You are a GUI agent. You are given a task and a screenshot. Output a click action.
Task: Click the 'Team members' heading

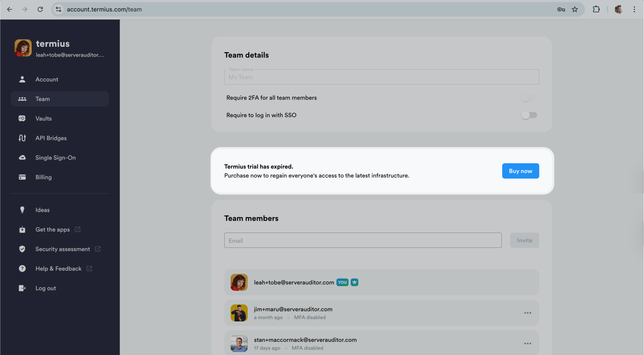point(251,219)
